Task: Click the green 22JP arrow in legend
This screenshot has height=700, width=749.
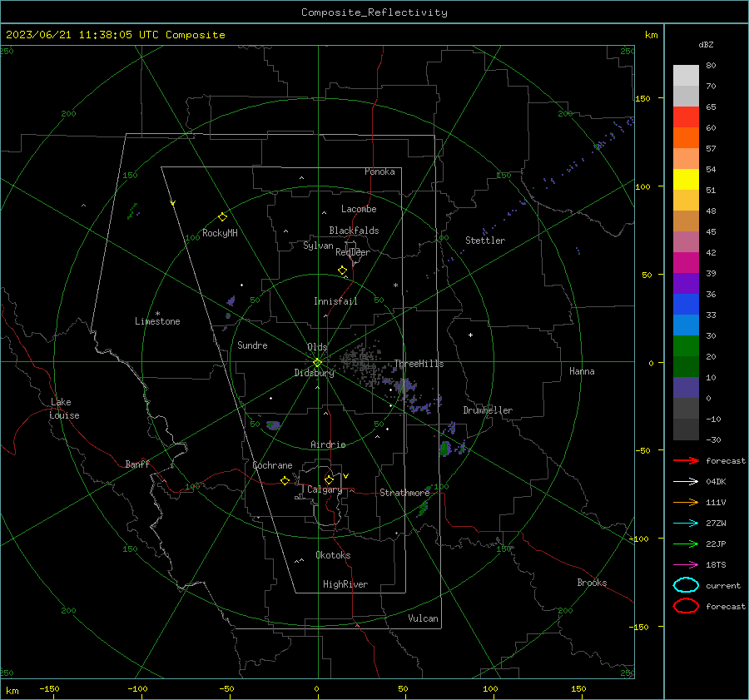Action: 686,544
